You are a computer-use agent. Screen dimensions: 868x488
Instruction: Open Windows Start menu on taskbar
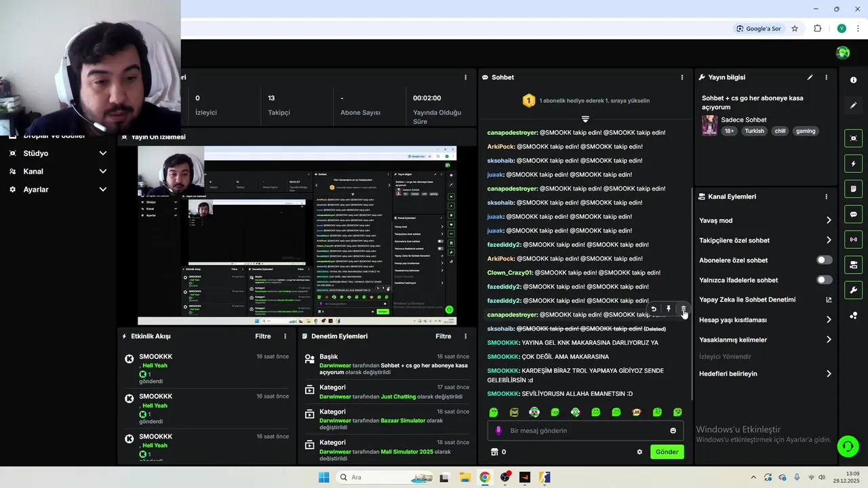324,477
